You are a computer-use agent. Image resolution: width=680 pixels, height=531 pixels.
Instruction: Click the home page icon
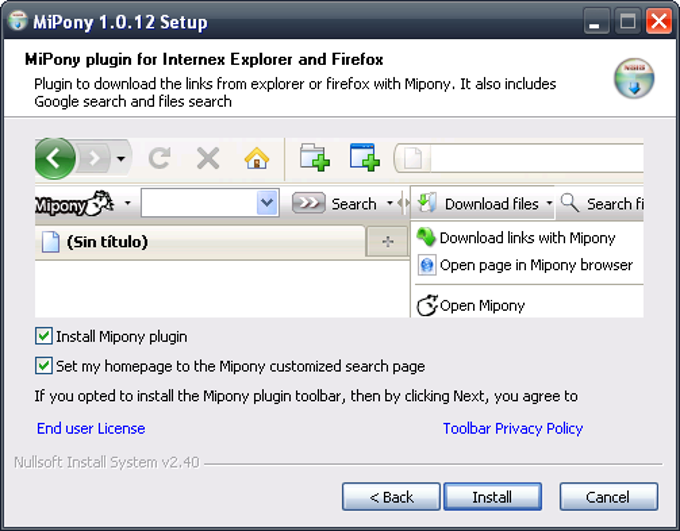(x=257, y=158)
